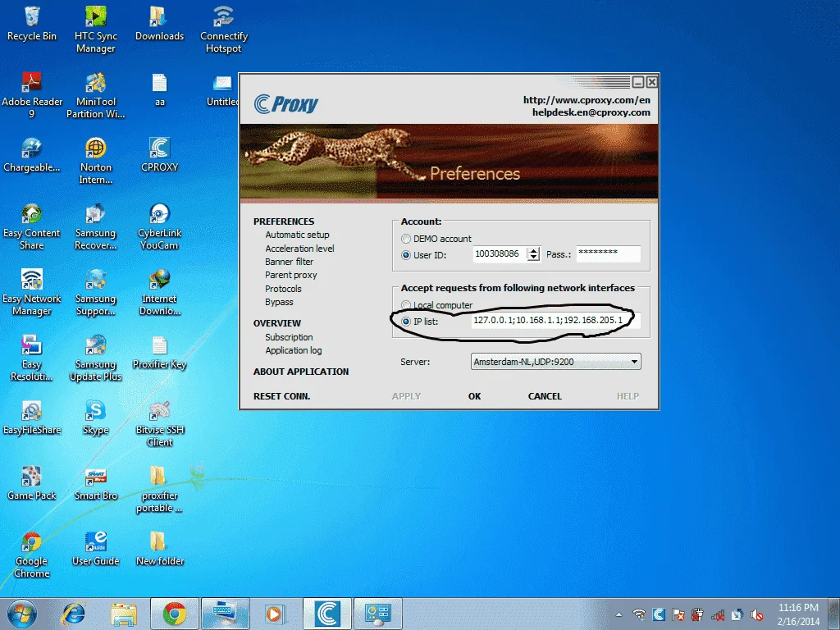Viewport: 840px width, 630px height.
Task: Click the User ID number field
Action: [x=500, y=254]
